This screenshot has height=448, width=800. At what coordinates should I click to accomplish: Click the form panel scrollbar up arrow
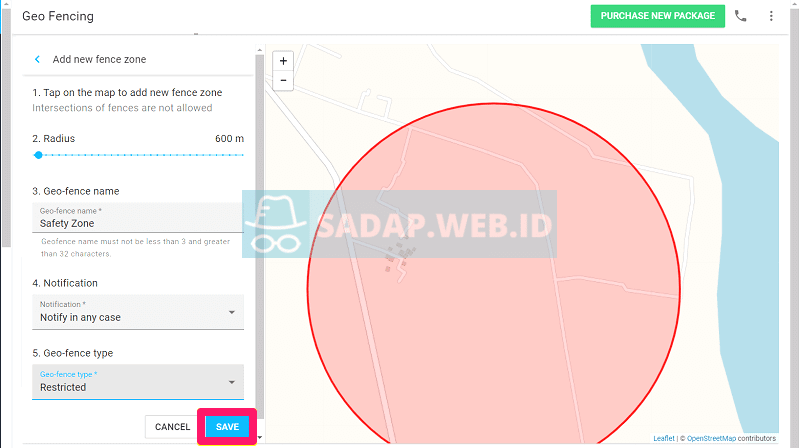pyautogui.click(x=260, y=50)
